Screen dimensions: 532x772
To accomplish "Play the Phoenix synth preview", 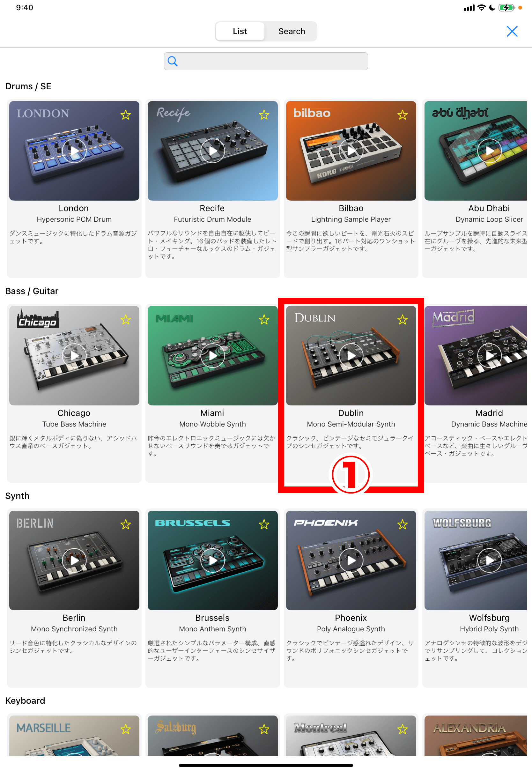I will coord(351,561).
